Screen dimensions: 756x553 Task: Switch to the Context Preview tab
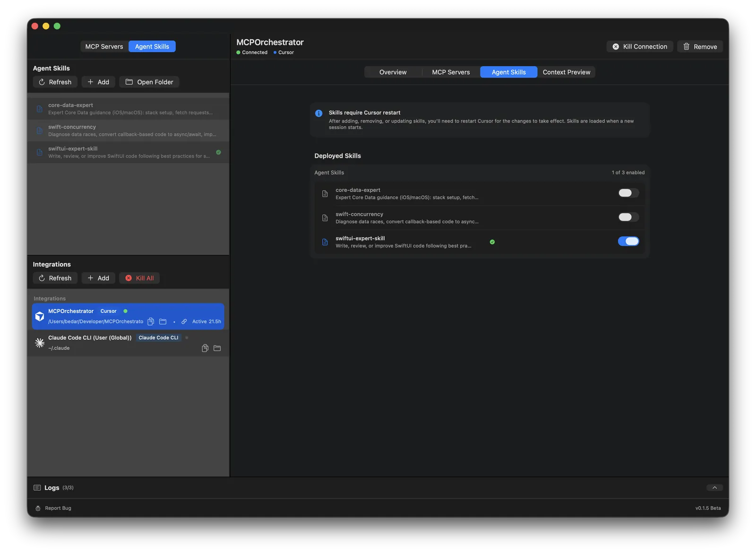point(566,72)
